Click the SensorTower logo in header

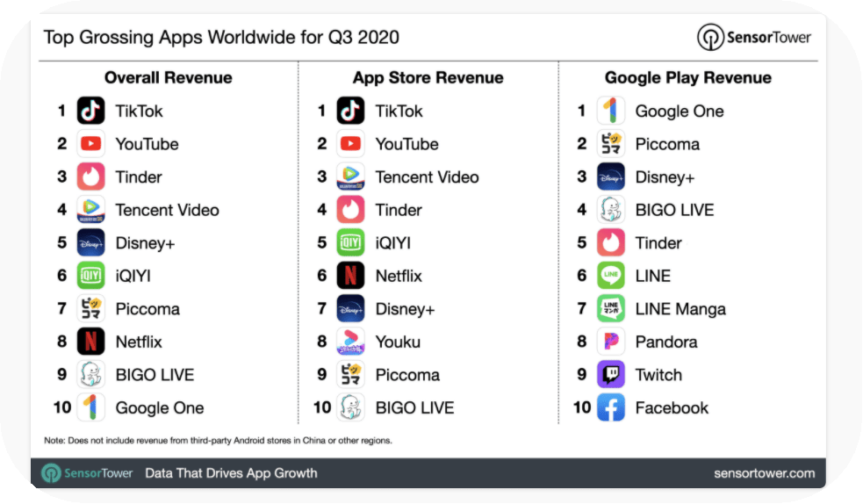(x=754, y=37)
